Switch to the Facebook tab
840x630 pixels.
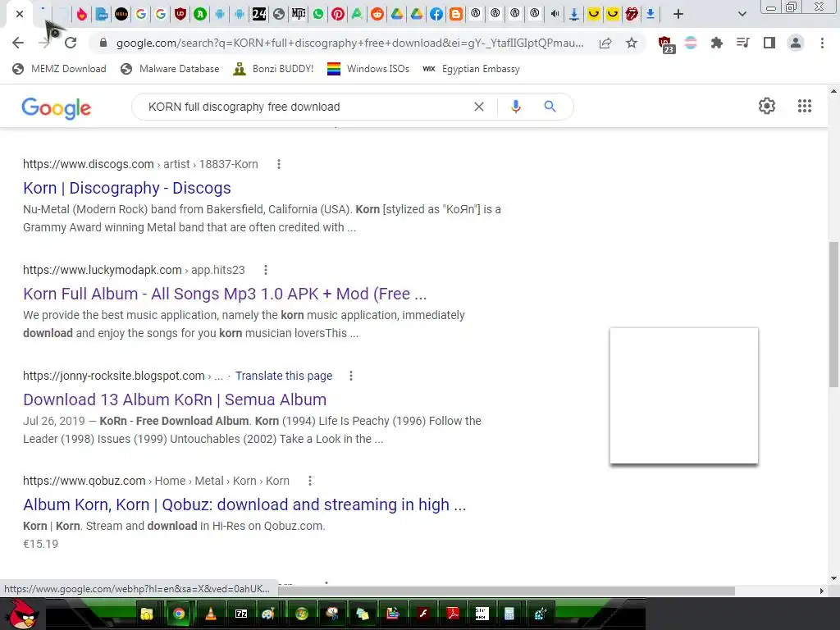click(436, 14)
